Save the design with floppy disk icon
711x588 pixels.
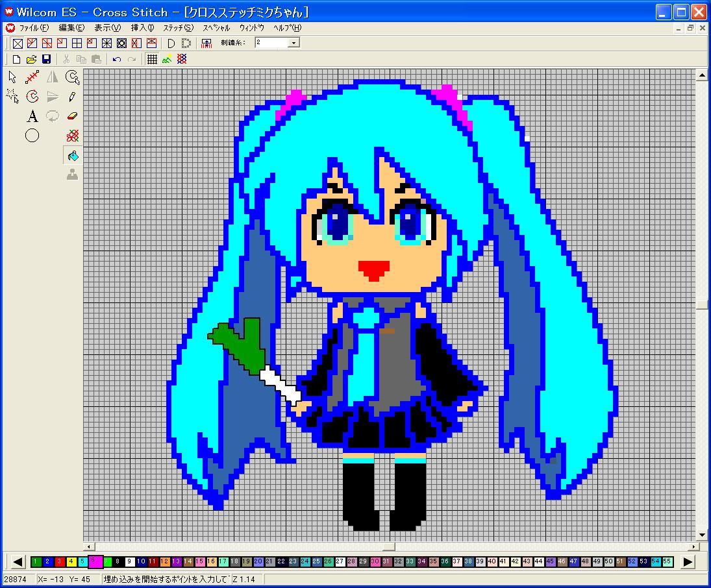[x=46, y=60]
